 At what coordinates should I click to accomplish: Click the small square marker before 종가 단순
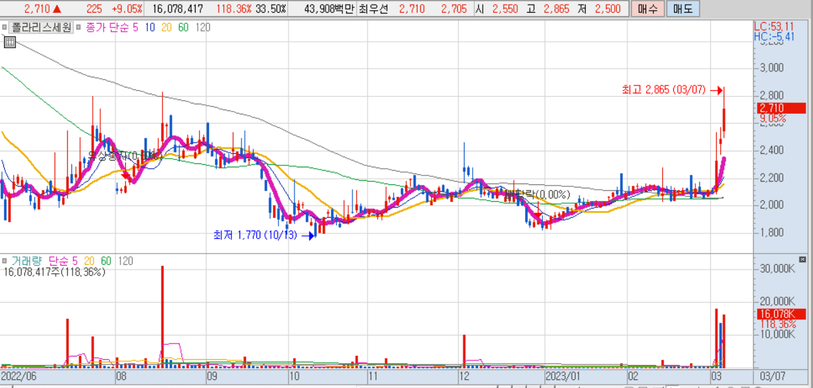pyautogui.click(x=77, y=27)
